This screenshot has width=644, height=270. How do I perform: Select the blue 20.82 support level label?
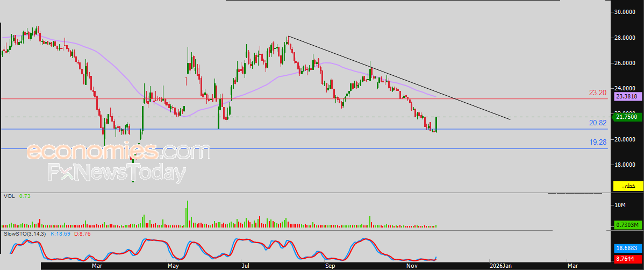tap(598, 123)
